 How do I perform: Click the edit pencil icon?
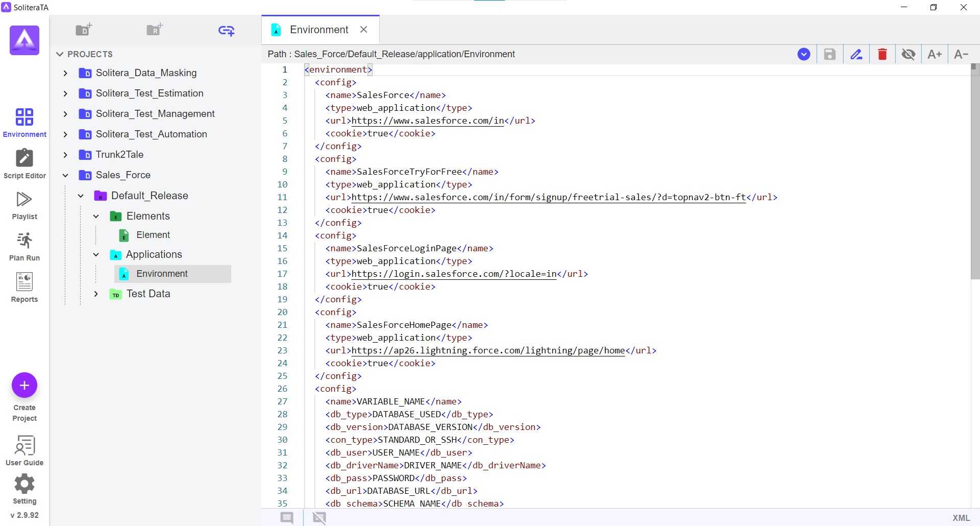(x=856, y=54)
